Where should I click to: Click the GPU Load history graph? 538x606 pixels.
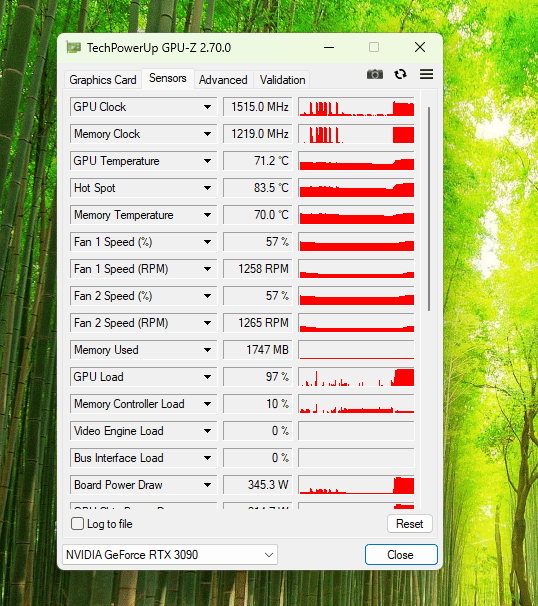coord(356,377)
